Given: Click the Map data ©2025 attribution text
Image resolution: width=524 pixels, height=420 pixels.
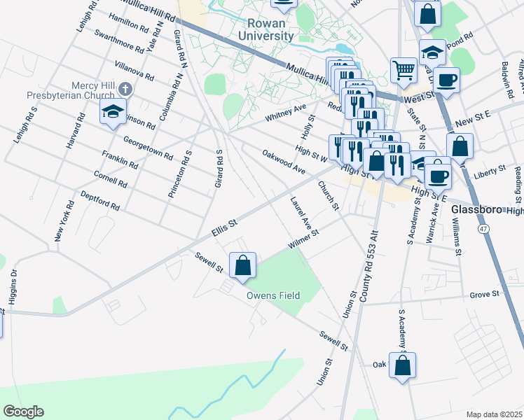Looking at the screenshot, I should pyautogui.click(x=494, y=414).
